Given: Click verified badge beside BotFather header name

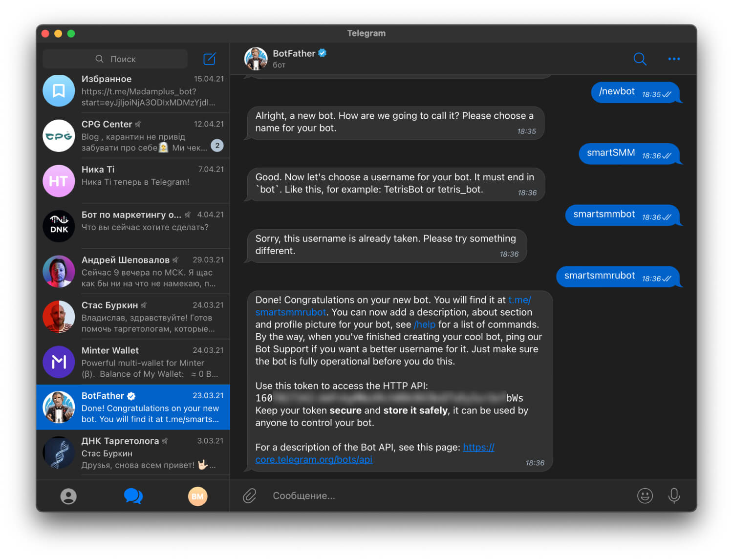Looking at the screenshot, I should pos(323,53).
